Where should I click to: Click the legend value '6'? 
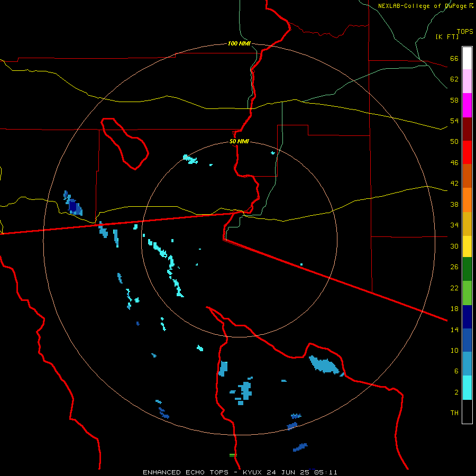(456, 371)
